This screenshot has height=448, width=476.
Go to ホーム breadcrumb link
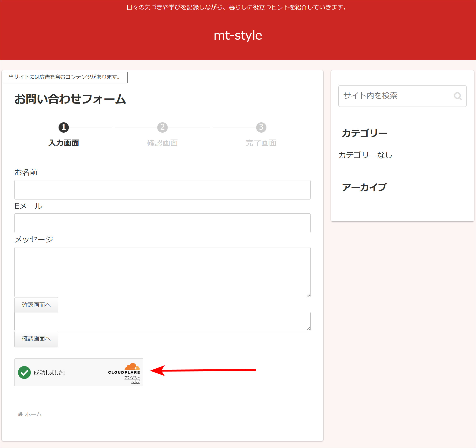click(x=33, y=414)
